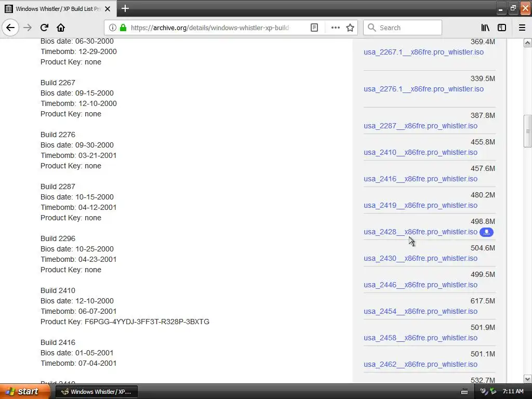Image resolution: width=532 pixels, height=399 pixels.
Task: Click the green secure connection padlock
Action: point(123,28)
